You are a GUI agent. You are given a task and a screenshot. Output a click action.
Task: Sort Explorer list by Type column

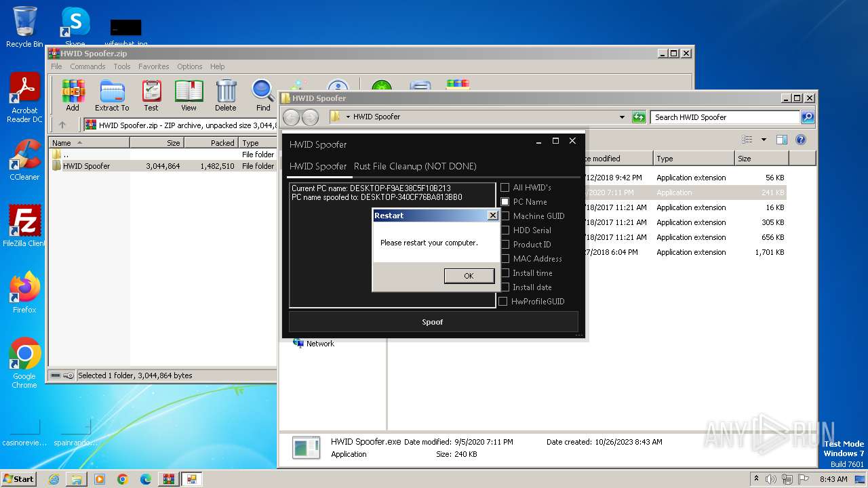[x=694, y=159]
